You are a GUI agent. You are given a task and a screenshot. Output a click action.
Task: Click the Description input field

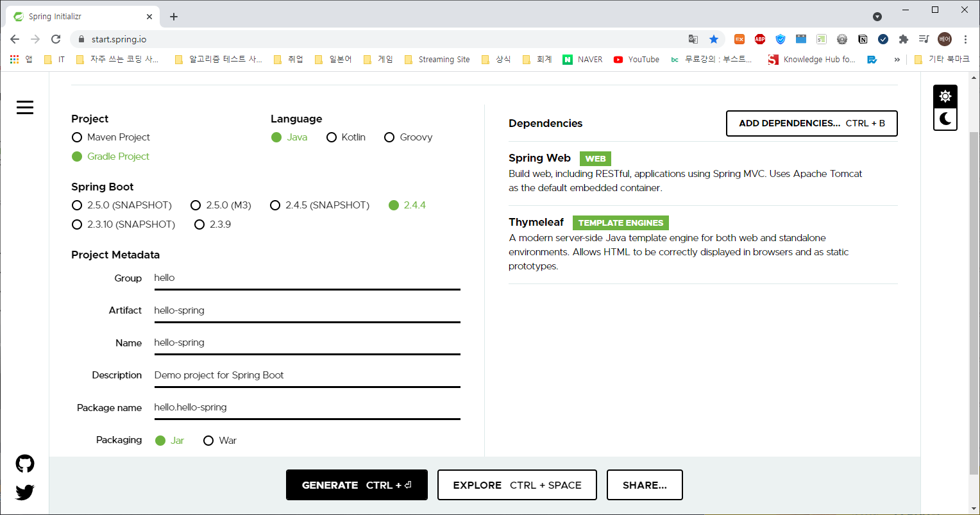pyautogui.click(x=307, y=375)
